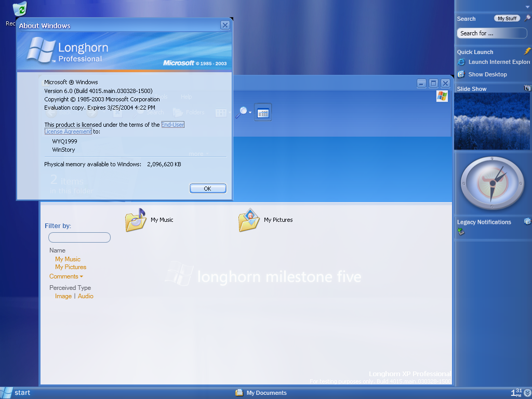Filter by name My Music
The width and height of the screenshot is (532, 399).
pos(68,259)
